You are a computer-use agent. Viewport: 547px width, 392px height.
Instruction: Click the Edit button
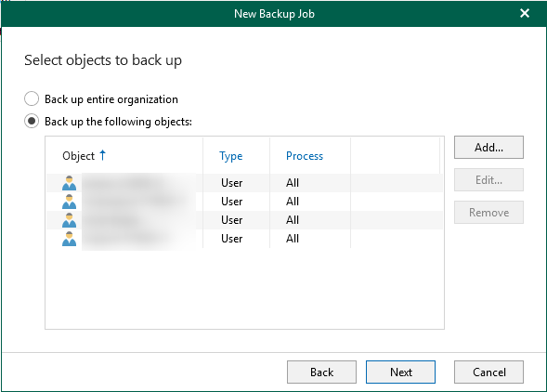click(488, 180)
